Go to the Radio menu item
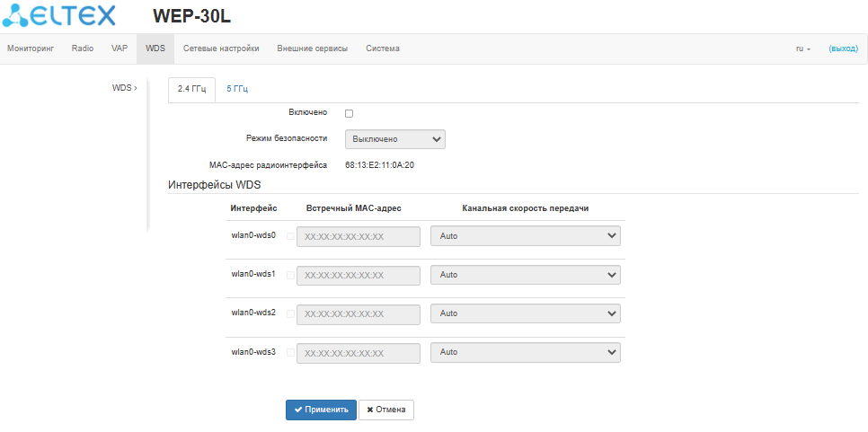This screenshot has height=432, width=868. click(x=83, y=48)
